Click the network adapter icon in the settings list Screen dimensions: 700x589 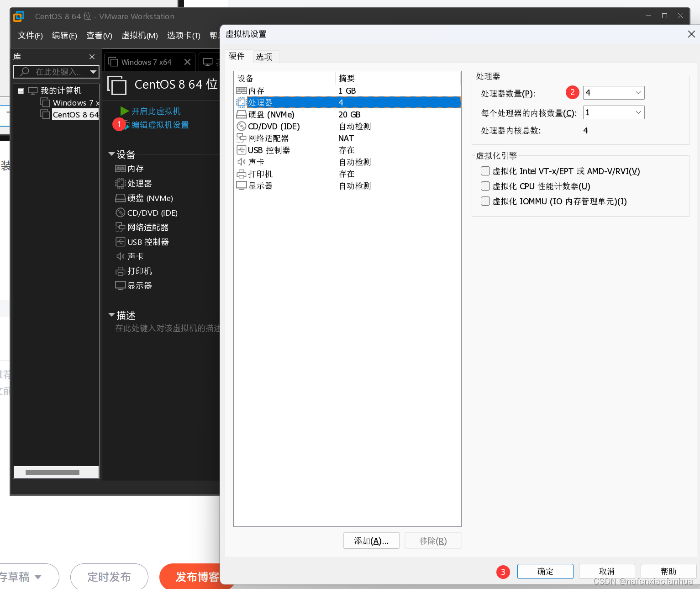point(242,138)
